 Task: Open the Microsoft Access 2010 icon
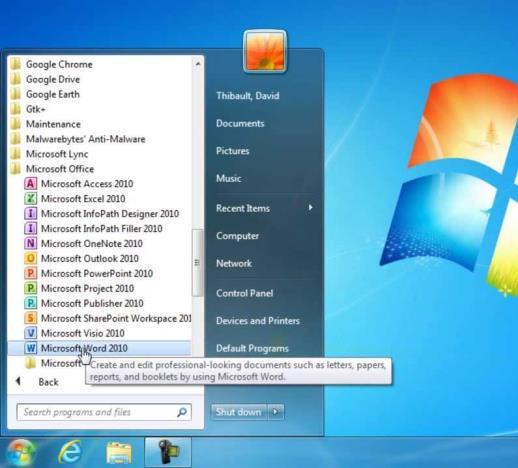(x=30, y=184)
